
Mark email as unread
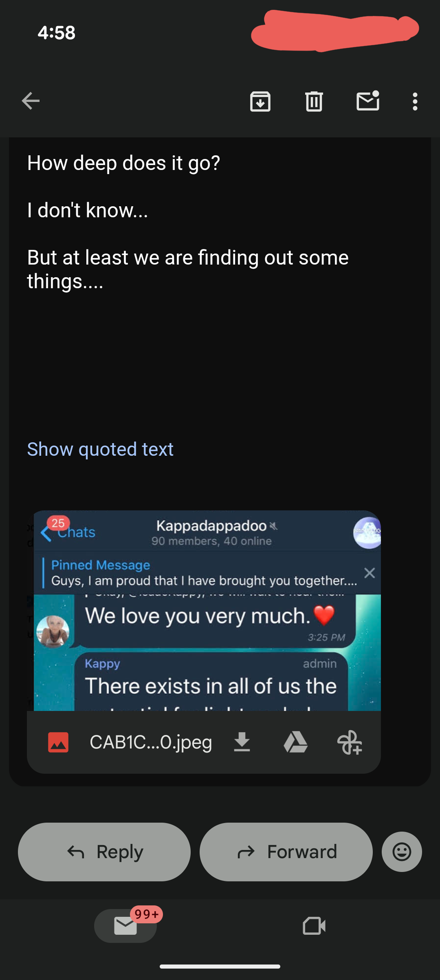368,101
